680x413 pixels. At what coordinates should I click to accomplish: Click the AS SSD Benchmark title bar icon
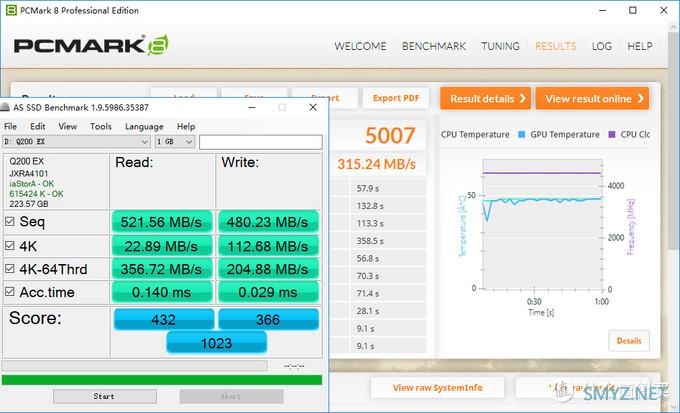pos(5,107)
